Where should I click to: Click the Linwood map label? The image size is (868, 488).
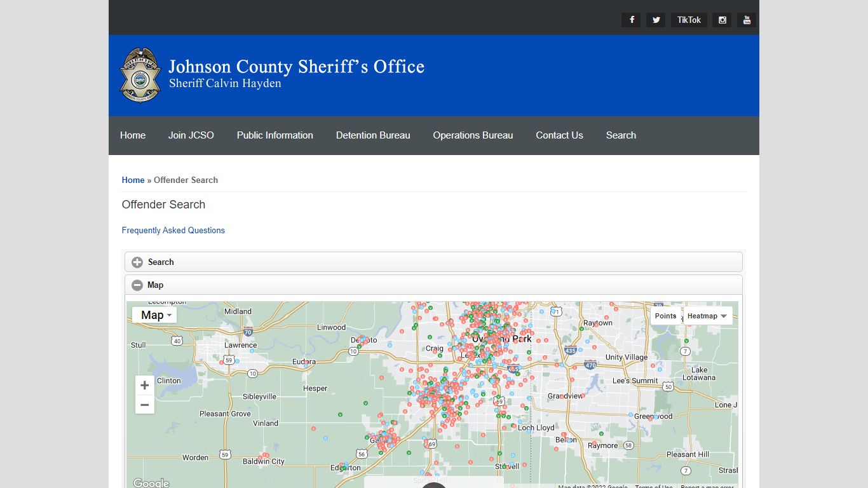[332, 327]
